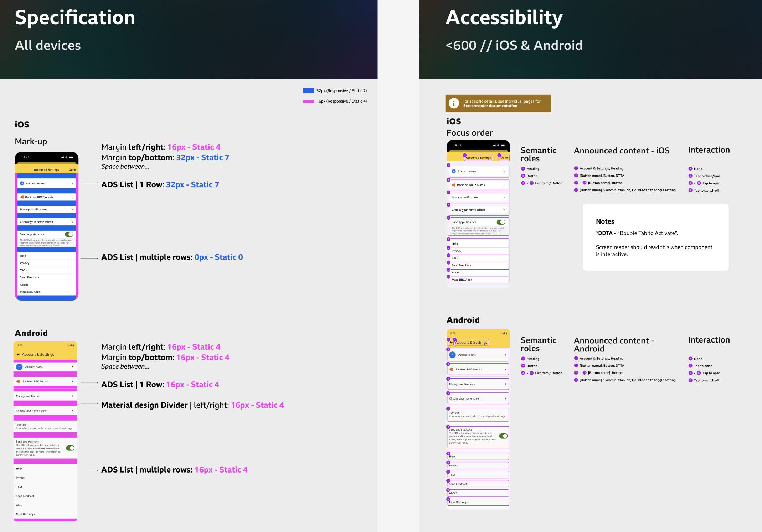Toggle Send app statistics in Android spec mockup
Screen dimensions: 762x532
click(x=70, y=448)
